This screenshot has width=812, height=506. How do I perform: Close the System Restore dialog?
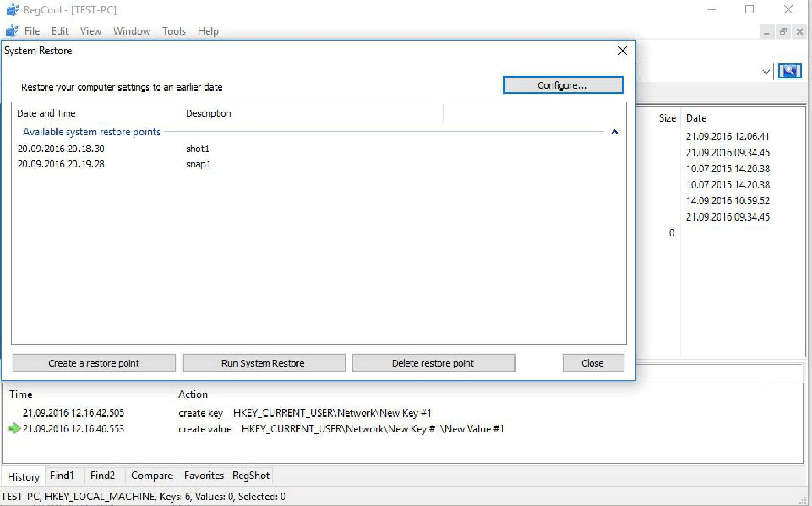coord(622,51)
